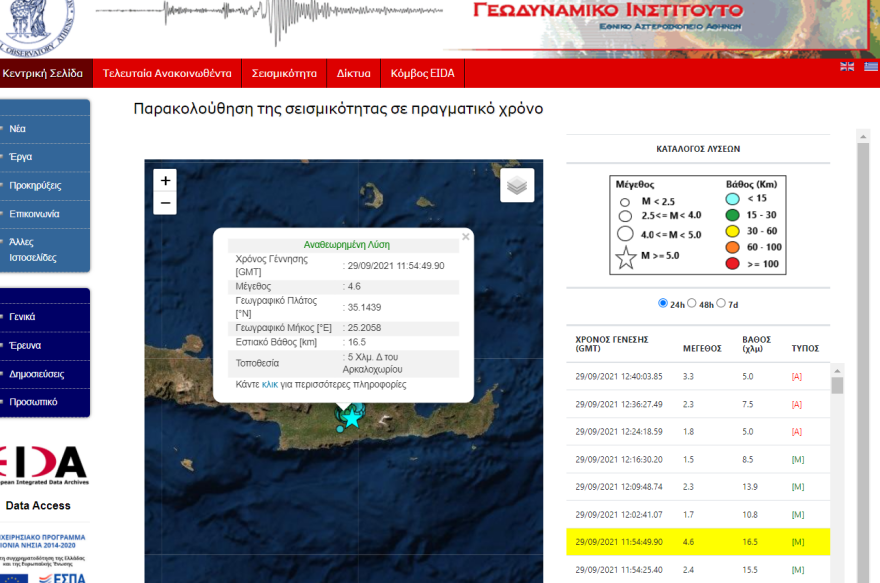This screenshot has height=583, width=880.
Task: Select the map layers icon
Action: pyautogui.click(x=517, y=185)
